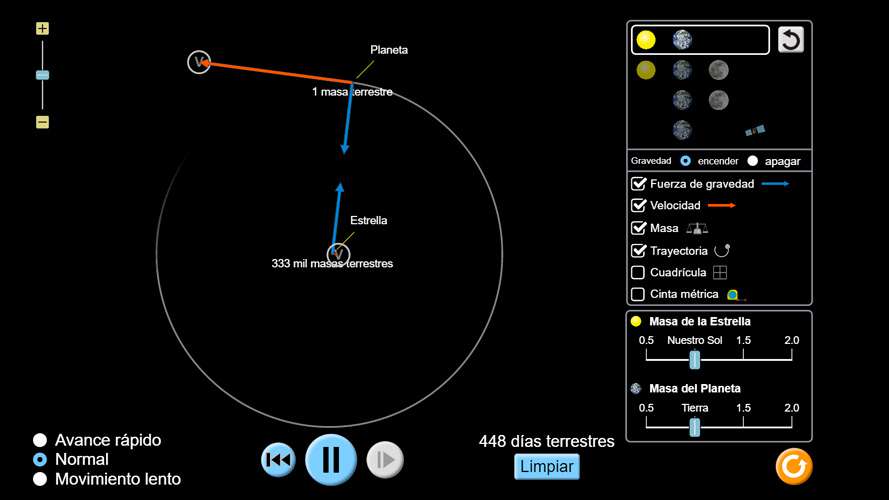This screenshot has height=500, width=889.
Task: Click the undo arrow beside the star-planet scene
Action: [790, 40]
